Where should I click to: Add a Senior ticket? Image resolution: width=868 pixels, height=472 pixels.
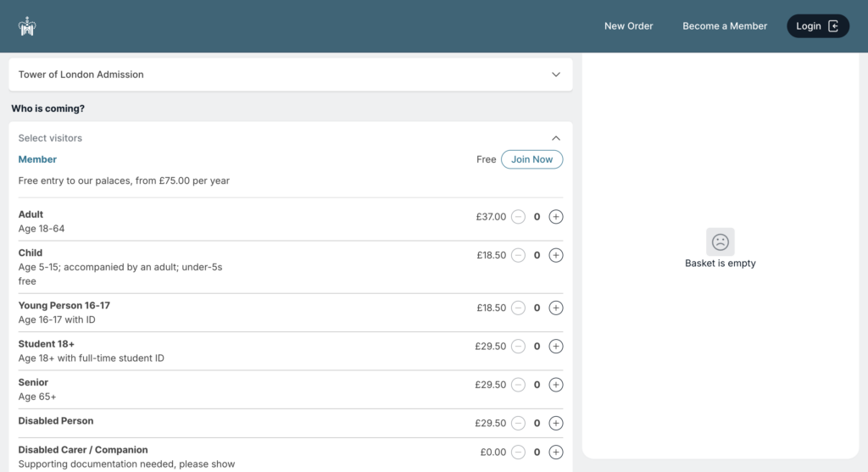[x=556, y=385]
